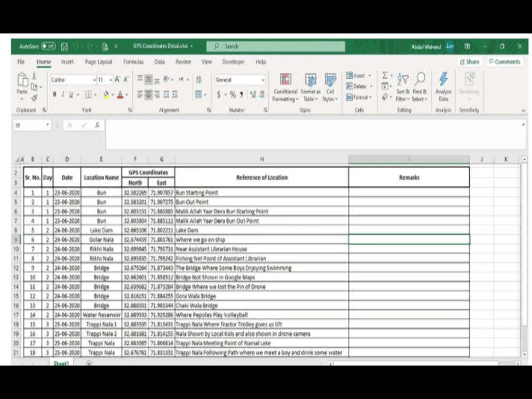Toggle Middle Align vertical alignment
The width and height of the screenshot is (532, 399).
pos(148,80)
